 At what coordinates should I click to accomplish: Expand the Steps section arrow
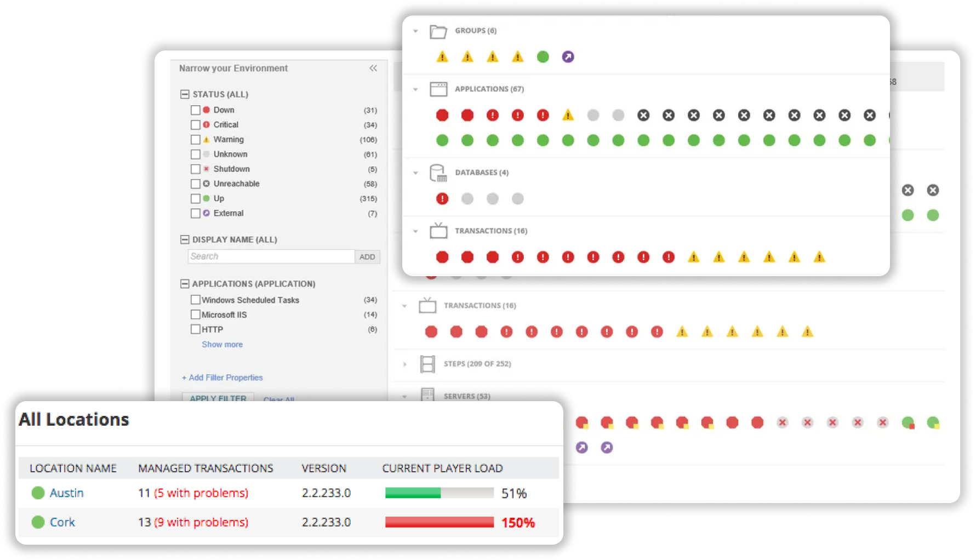(x=404, y=364)
